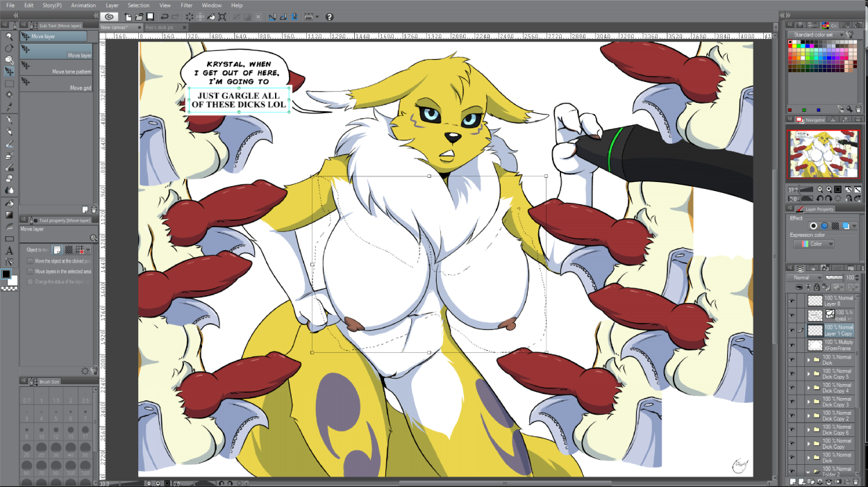Select the Auto select magic wand tool
This screenshot has width=868, height=487.
pyautogui.click(x=9, y=95)
